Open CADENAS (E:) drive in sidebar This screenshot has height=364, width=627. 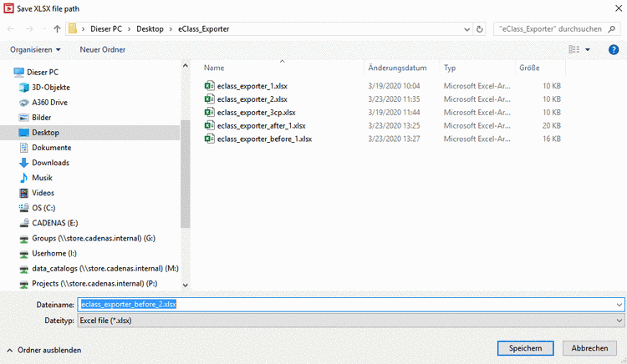click(55, 223)
